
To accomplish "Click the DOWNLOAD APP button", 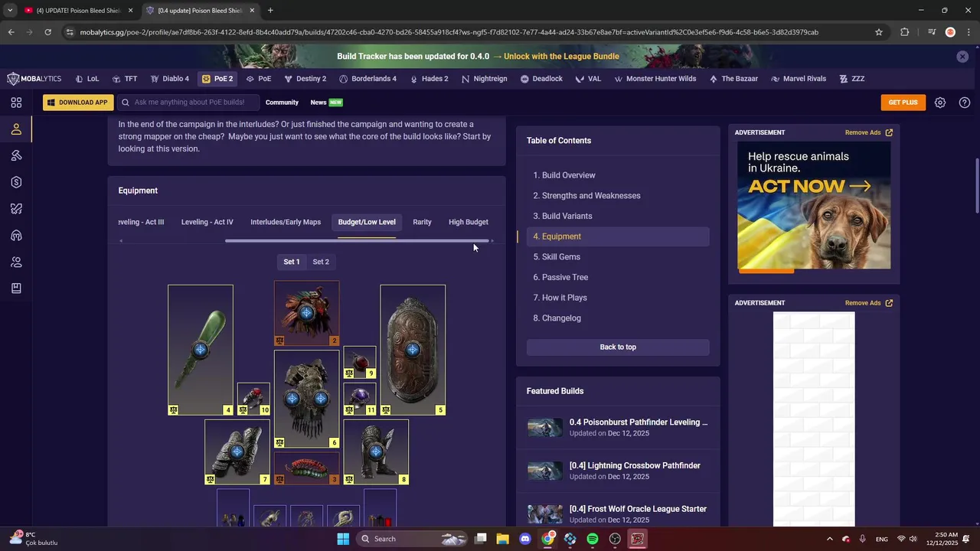I will (78, 103).
